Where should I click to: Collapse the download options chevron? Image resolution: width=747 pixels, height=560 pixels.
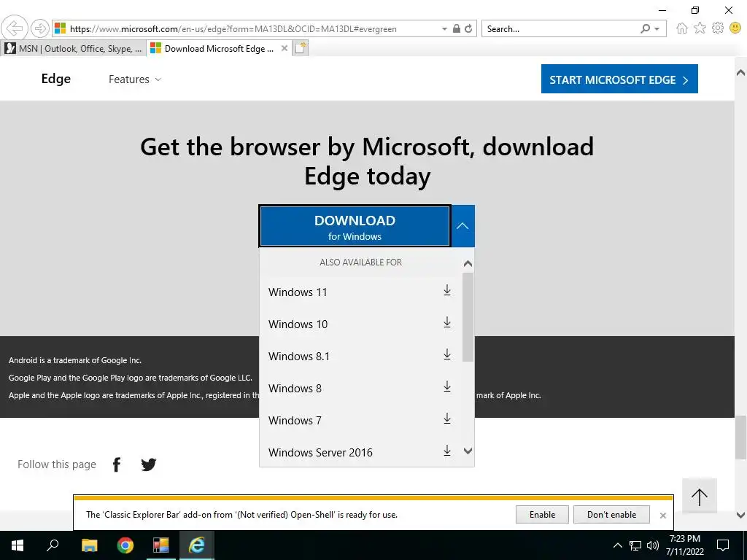click(462, 226)
